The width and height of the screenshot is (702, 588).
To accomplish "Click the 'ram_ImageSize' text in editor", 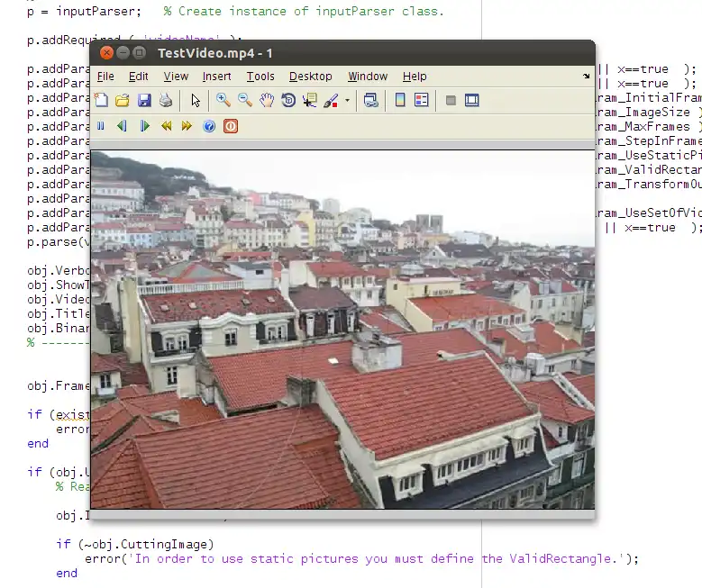I will (x=643, y=113).
